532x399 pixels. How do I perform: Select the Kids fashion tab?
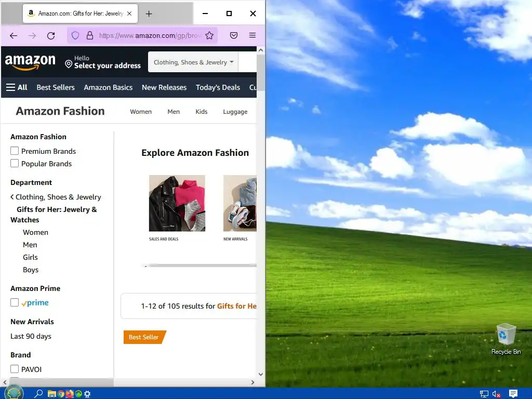(201, 112)
